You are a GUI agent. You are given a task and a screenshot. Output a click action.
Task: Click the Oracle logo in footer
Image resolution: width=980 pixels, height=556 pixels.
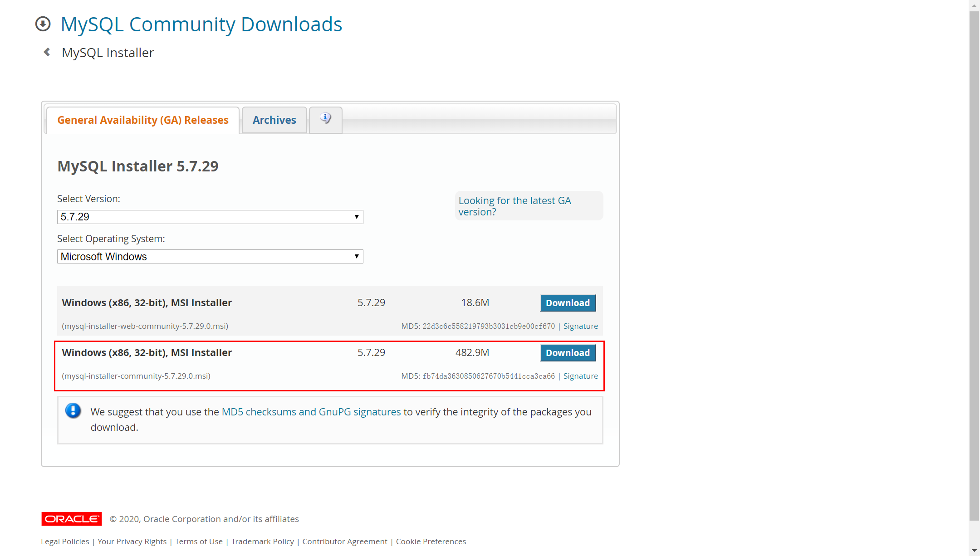[71, 519]
